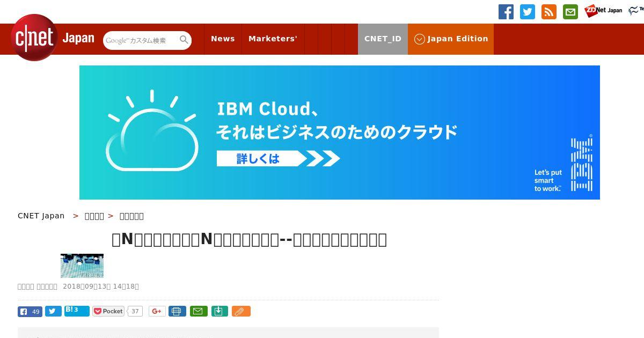Viewport: 644px width, 338px height.
Task: Open the Facebook icon in the top bar
Action: tap(506, 12)
